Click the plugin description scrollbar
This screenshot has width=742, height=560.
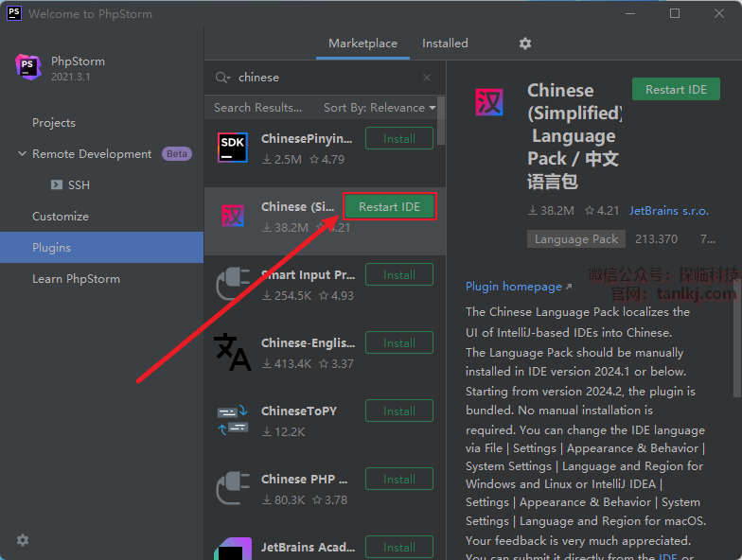736,339
